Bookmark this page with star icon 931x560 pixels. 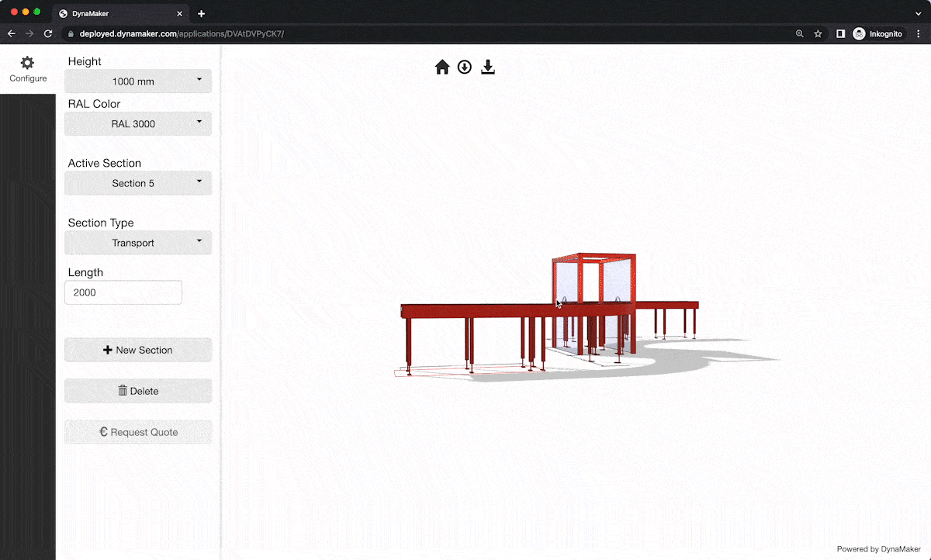818,34
